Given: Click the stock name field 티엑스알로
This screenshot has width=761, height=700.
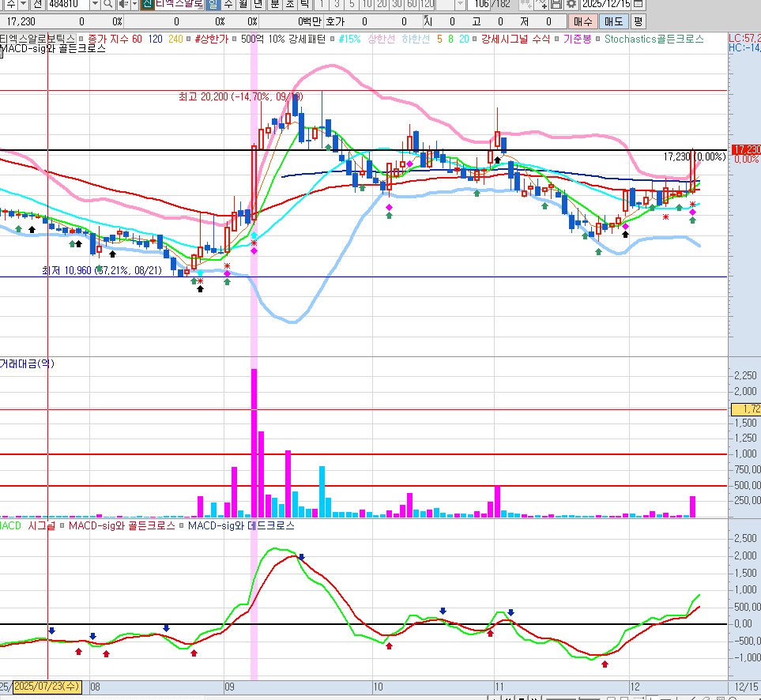Looking at the screenshot, I should click(x=179, y=5).
